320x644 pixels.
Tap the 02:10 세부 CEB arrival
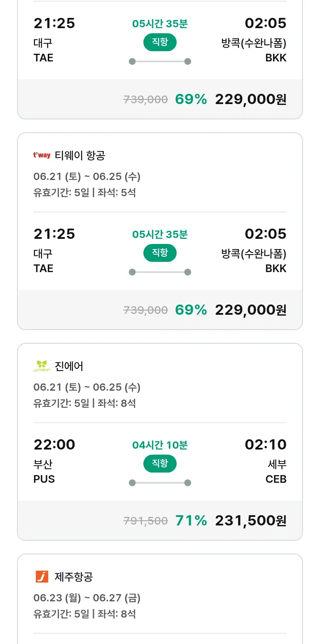(x=266, y=461)
